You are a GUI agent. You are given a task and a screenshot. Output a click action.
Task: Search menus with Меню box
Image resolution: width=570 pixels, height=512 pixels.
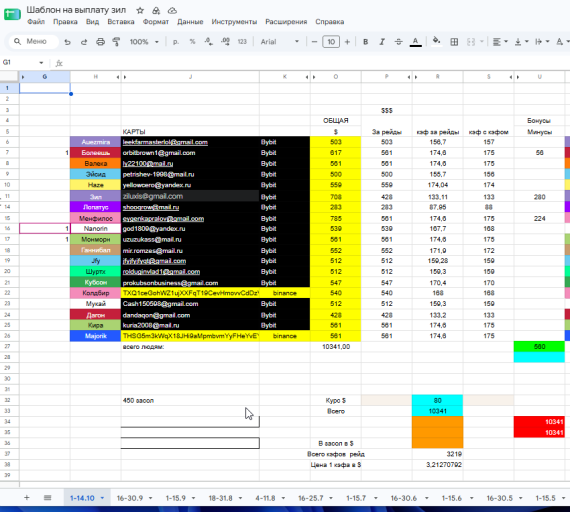coord(33,41)
